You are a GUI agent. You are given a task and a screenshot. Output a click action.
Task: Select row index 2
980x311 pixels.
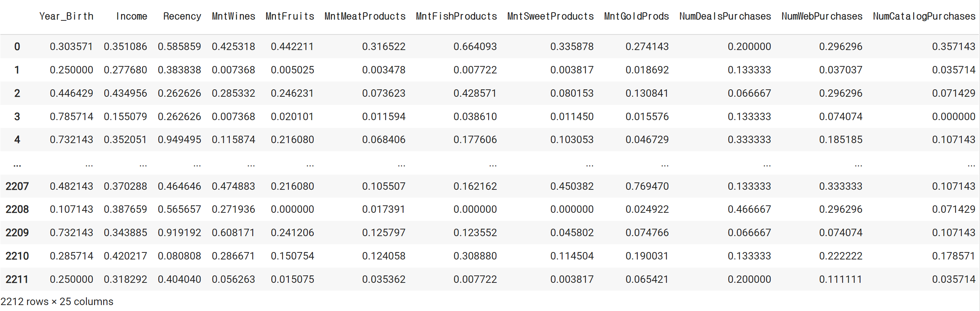(17, 93)
